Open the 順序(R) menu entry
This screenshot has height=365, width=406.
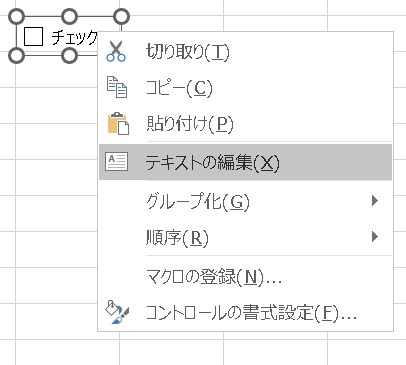tap(245, 237)
